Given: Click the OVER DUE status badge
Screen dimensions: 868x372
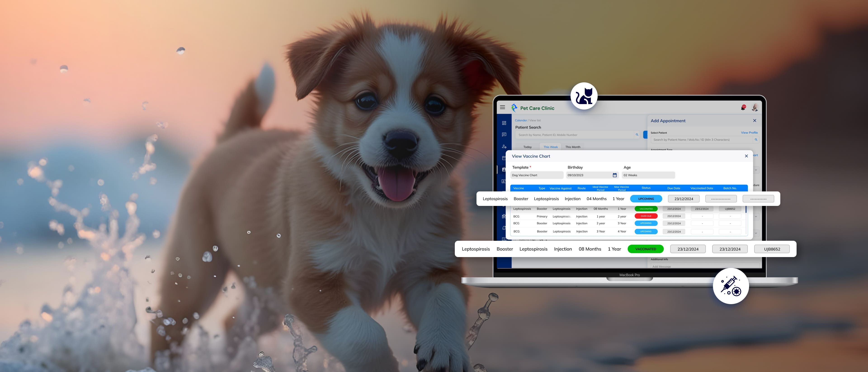Looking at the screenshot, I should click(646, 216).
